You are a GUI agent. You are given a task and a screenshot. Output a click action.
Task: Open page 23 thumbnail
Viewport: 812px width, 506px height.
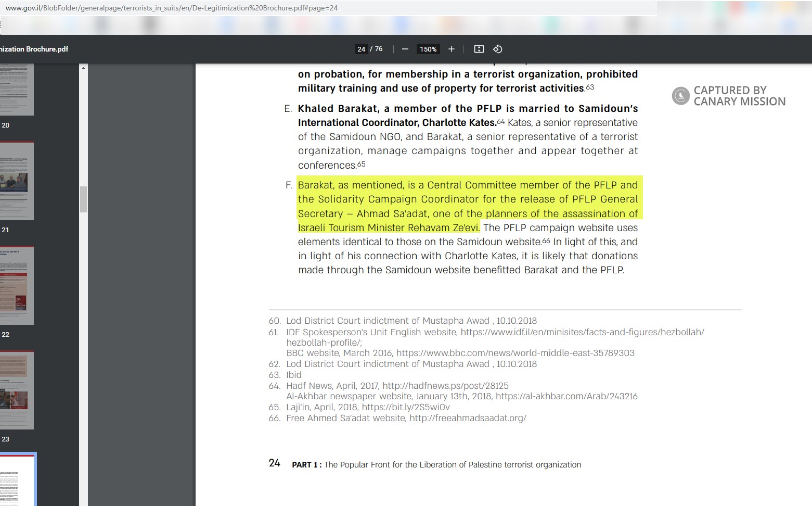[17, 390]
